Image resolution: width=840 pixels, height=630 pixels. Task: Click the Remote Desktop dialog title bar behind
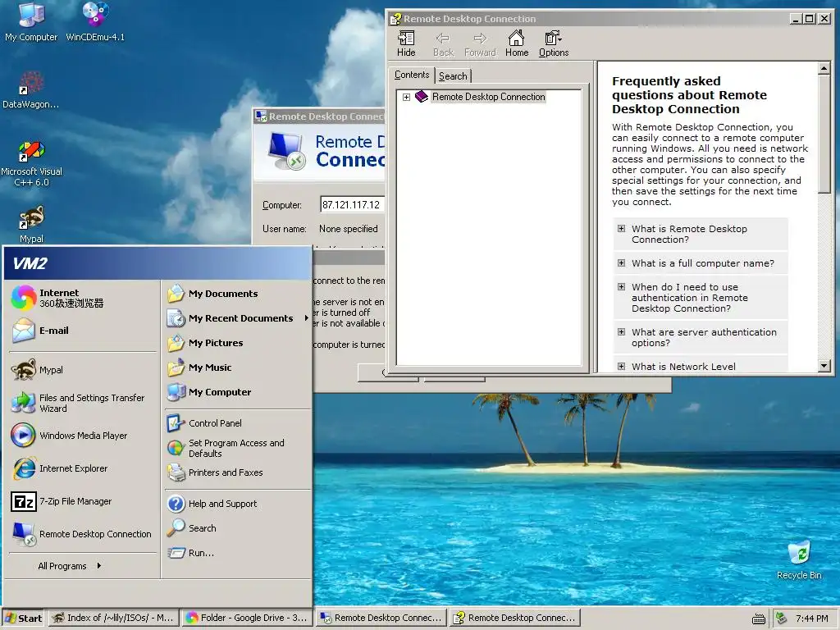[x=319, y=116]
